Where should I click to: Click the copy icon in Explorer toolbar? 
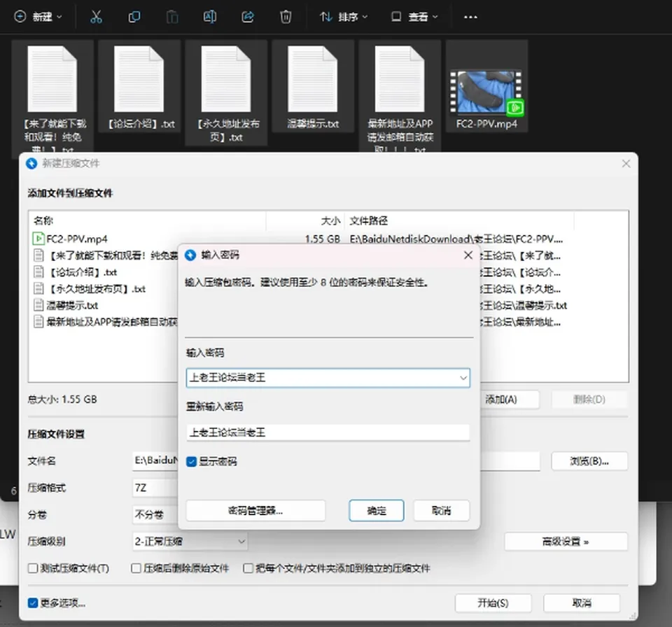click(134, 17)
